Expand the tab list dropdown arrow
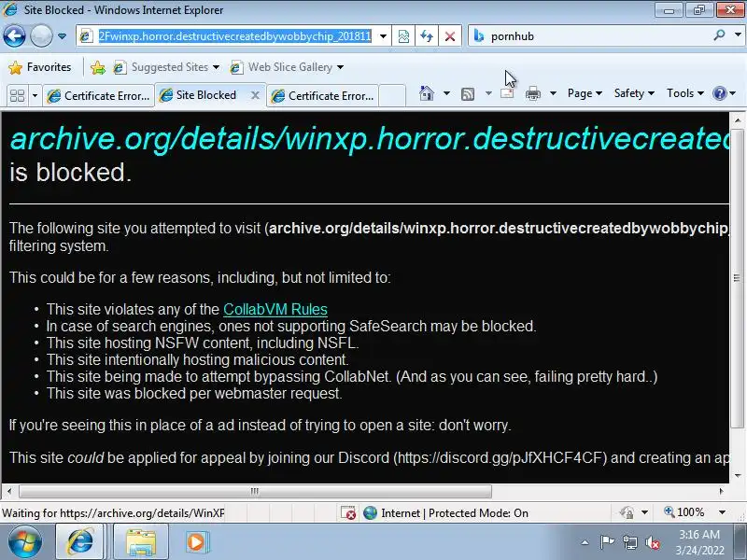This screenshot has width=747, height=560. 35,96
